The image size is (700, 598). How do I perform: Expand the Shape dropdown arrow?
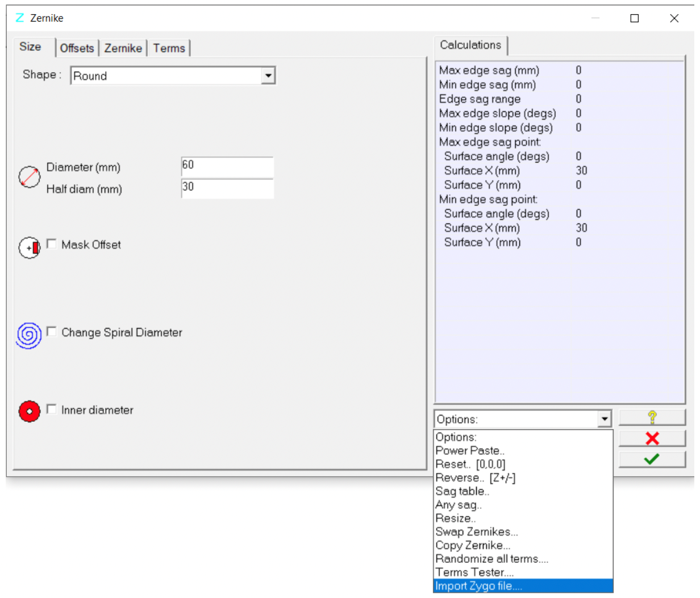pos(268,76)
